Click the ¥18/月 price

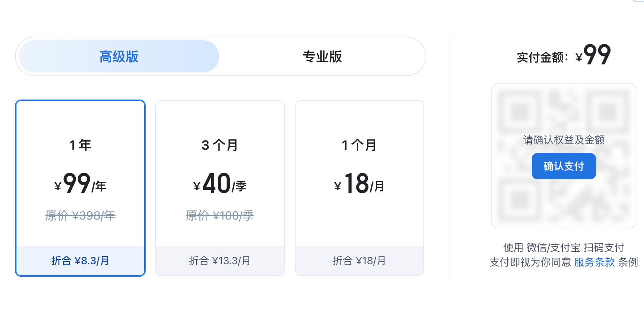click(359, 184)
